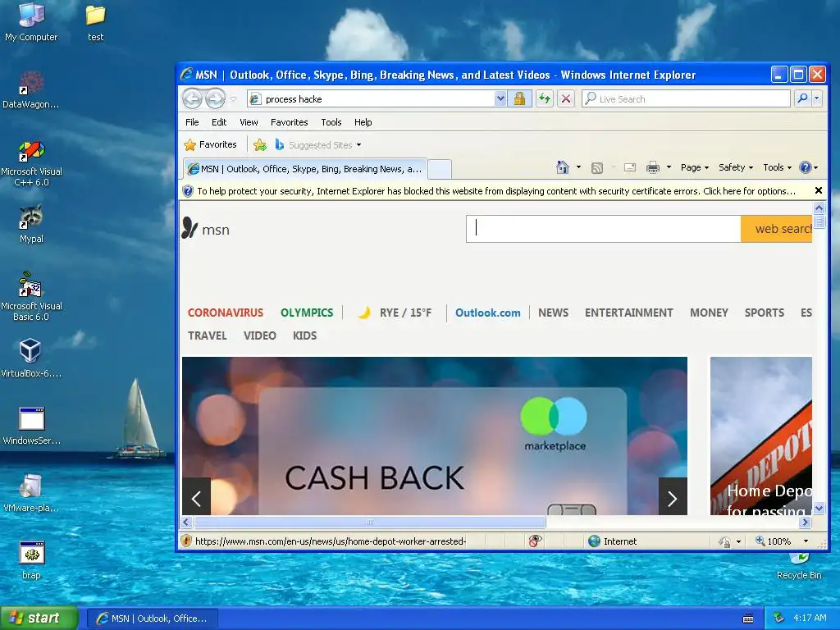This screenshot has width=840, height=630.
Task: Open the Read Mail envelope icon
Action: coord(630,167)
